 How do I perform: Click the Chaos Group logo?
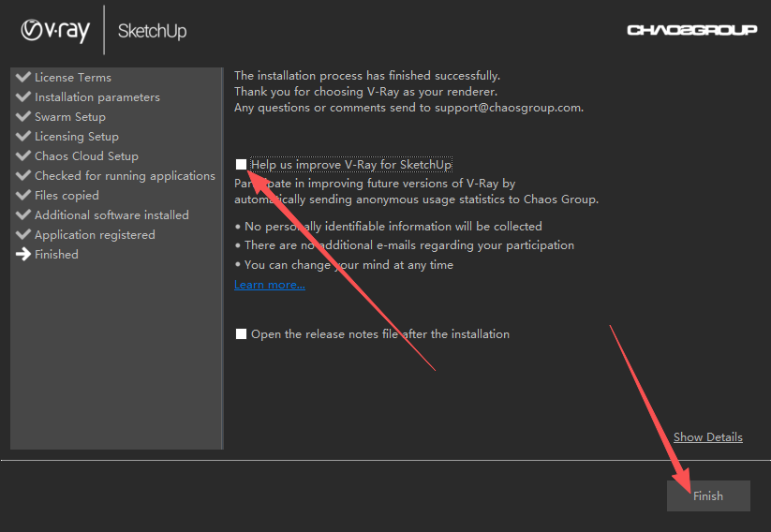tap(691, 30)
